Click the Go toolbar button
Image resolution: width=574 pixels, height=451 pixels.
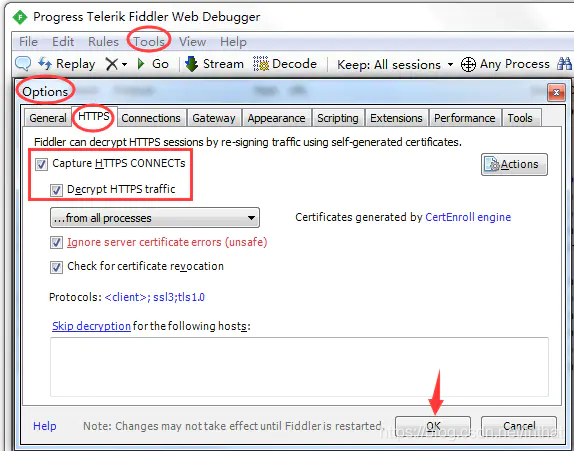point(153,64)
